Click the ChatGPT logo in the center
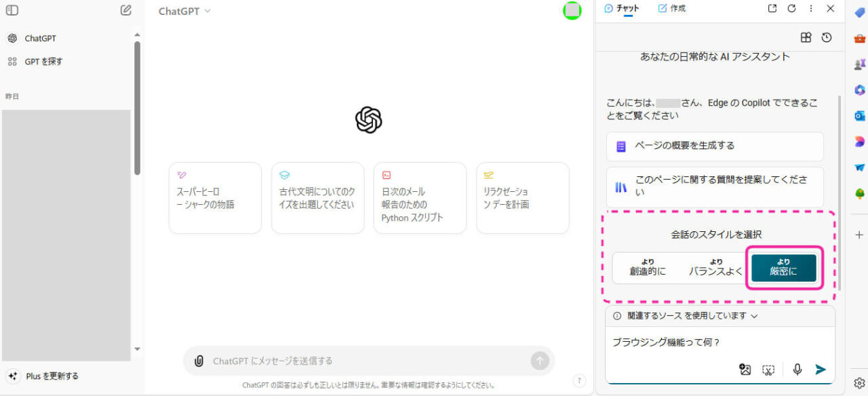The width and height of the screenshot is (868, 396). tap(369, 120)
